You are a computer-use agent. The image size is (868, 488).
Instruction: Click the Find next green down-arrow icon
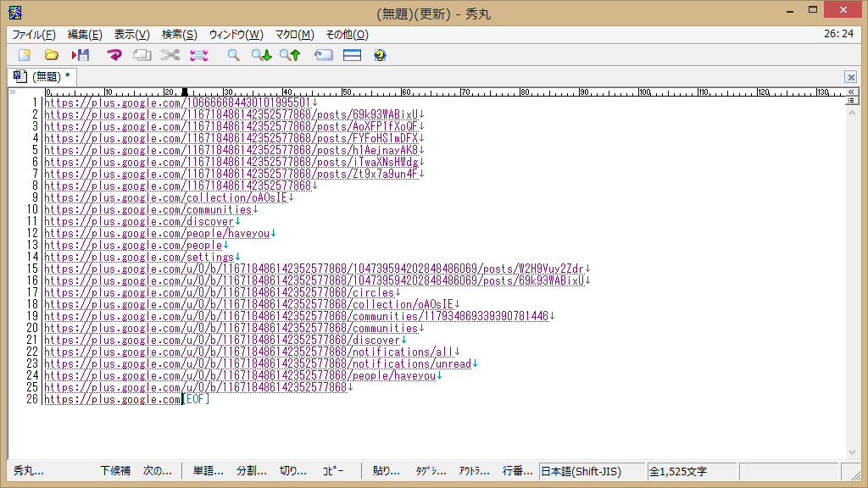261,55
